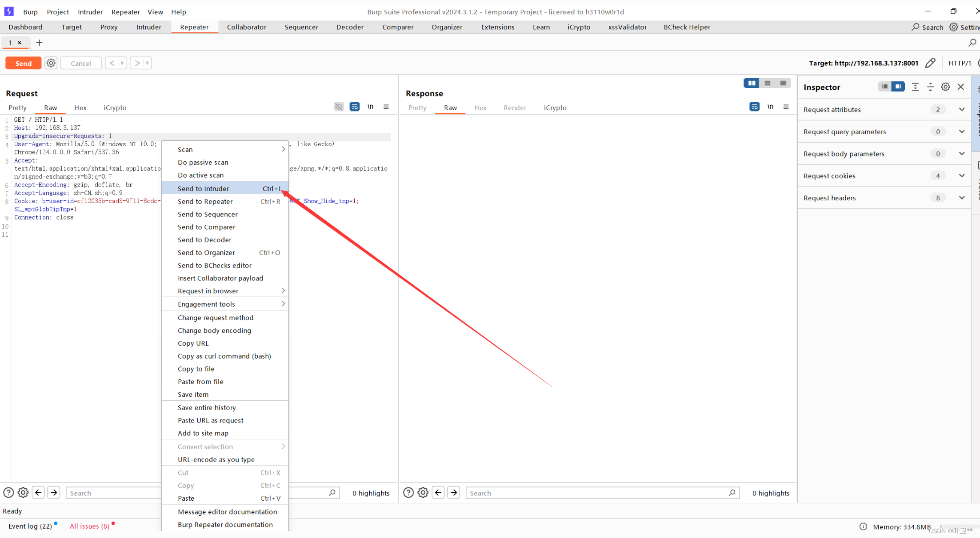Click the Request search input field
The width and height of the screenshot is (980, 538).
pos(203,493)
